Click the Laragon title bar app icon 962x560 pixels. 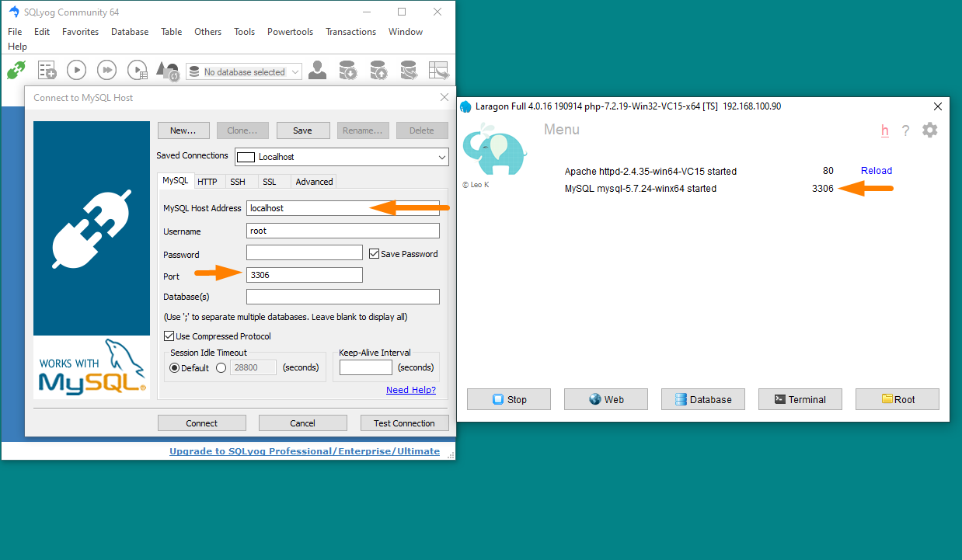coord(465,106)
